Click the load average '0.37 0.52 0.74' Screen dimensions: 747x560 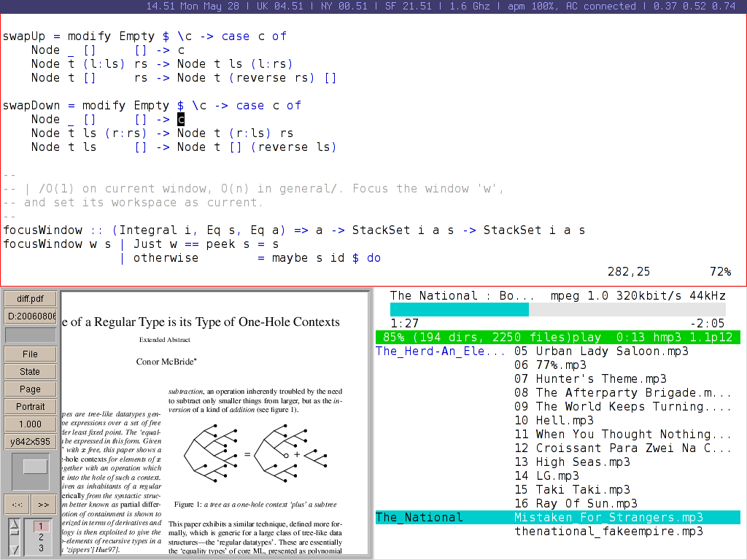point(694,6)
